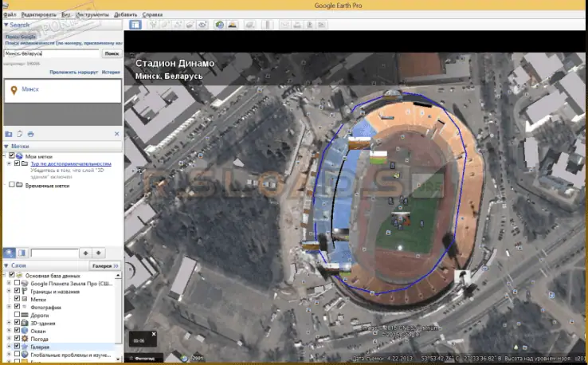The width and height of the screenshot is (588, 365).
Task: Toggle the sunlight toolbar icon
Action: click(x=232, y=25)
